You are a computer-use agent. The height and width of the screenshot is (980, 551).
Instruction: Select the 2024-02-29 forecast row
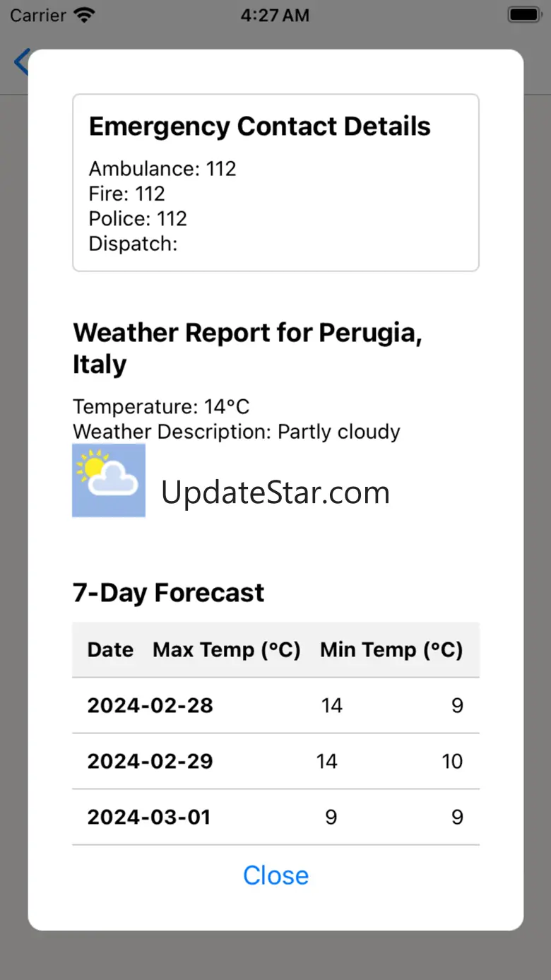point(275,761)
